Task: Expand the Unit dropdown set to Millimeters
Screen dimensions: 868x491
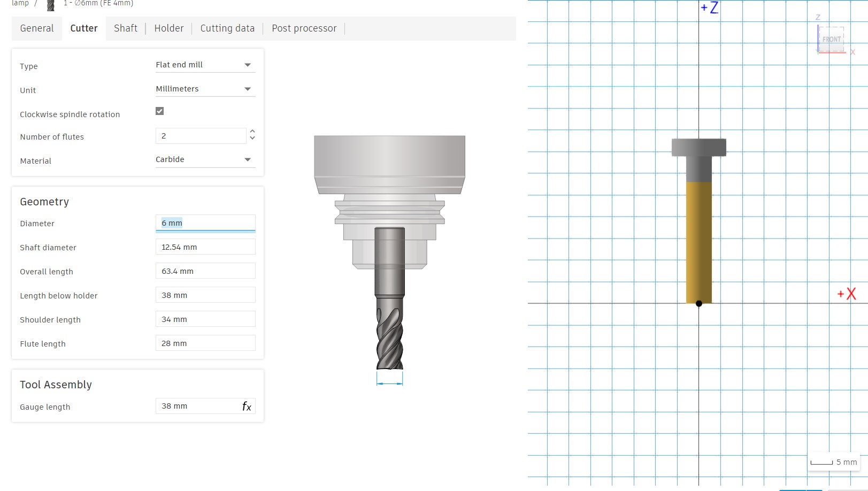Action: tap(205, 89)
